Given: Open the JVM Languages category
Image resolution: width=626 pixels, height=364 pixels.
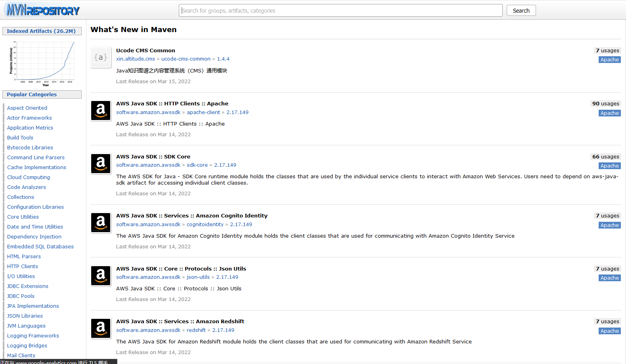Looking at the screenshot, I should (26, 326).
